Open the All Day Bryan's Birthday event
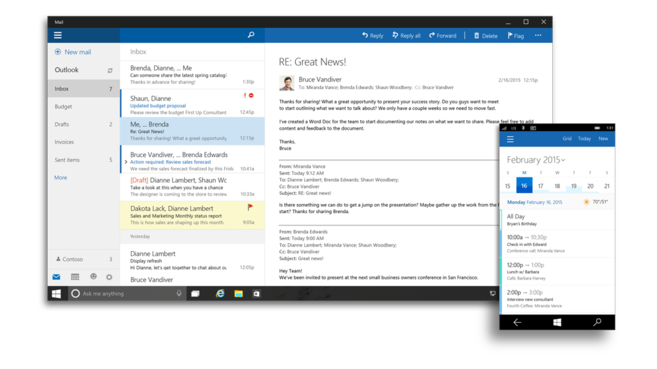This screenshot has width=657, height=369. [x=558, y=220]
